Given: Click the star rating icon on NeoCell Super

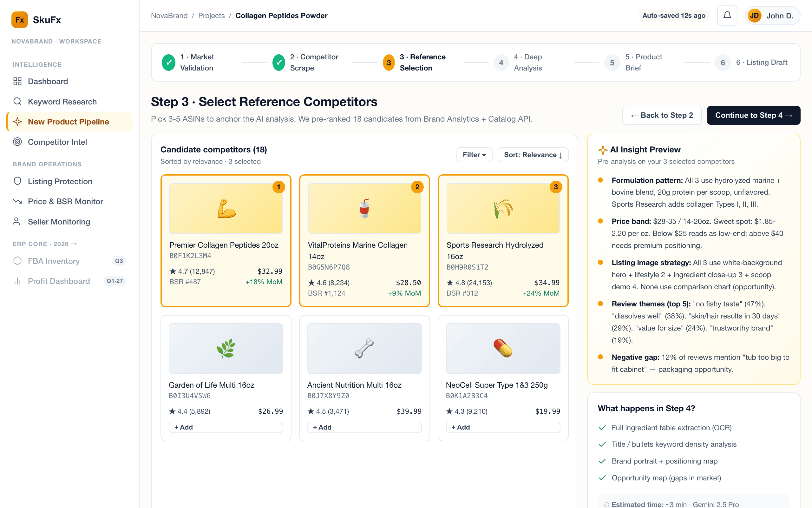Looking at the screenshot, I should pyautogui.click(x=449, y=411).
